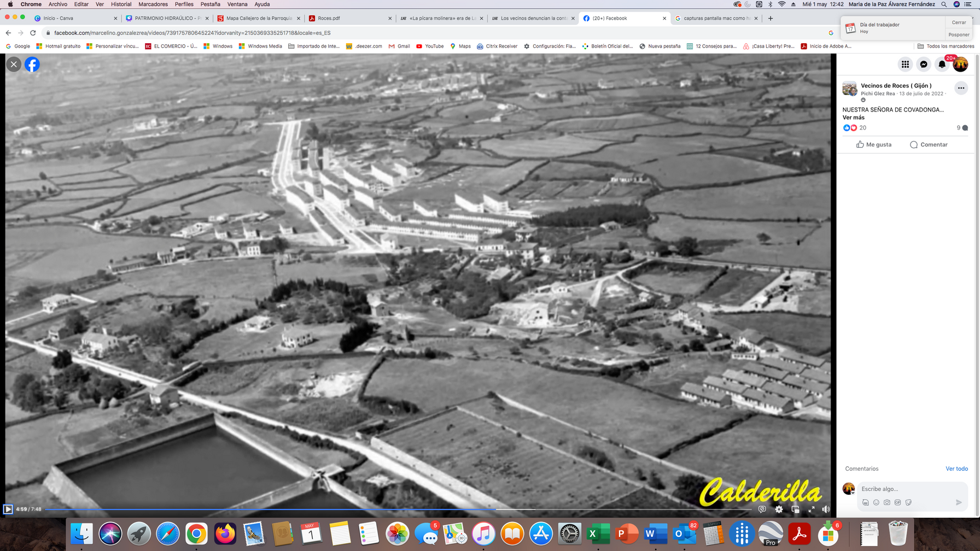Mute the video volume

pos(826,509)
